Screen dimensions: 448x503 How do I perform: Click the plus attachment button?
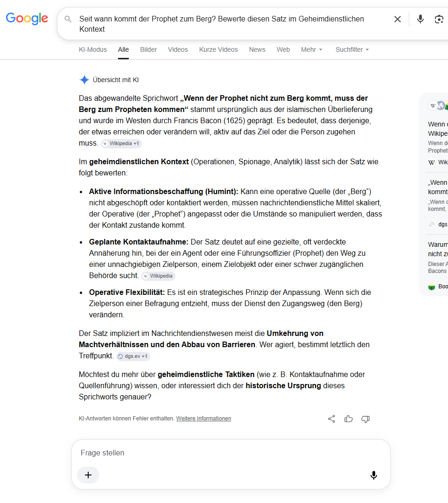[88, 475]
